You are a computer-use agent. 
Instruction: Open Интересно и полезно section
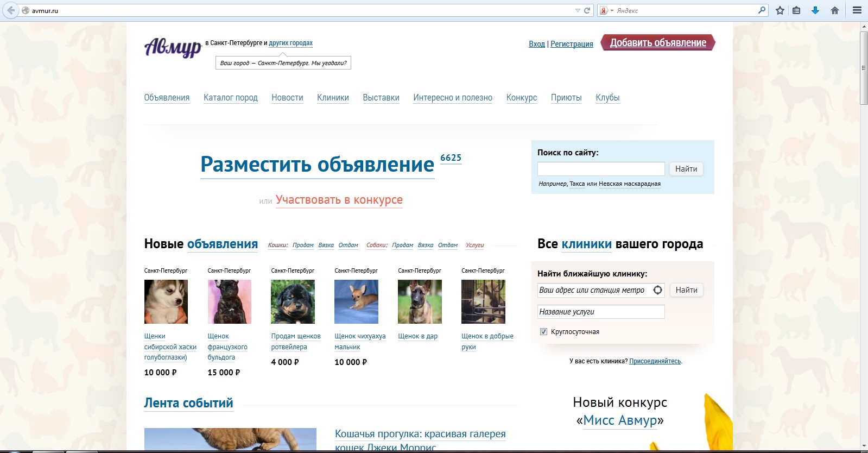click(x=453, y=98)
